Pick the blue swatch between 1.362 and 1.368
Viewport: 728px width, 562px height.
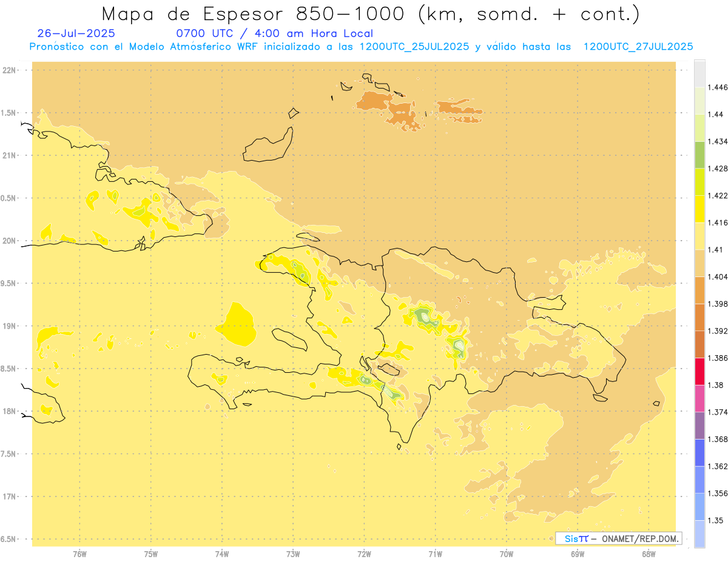[699, 453]
